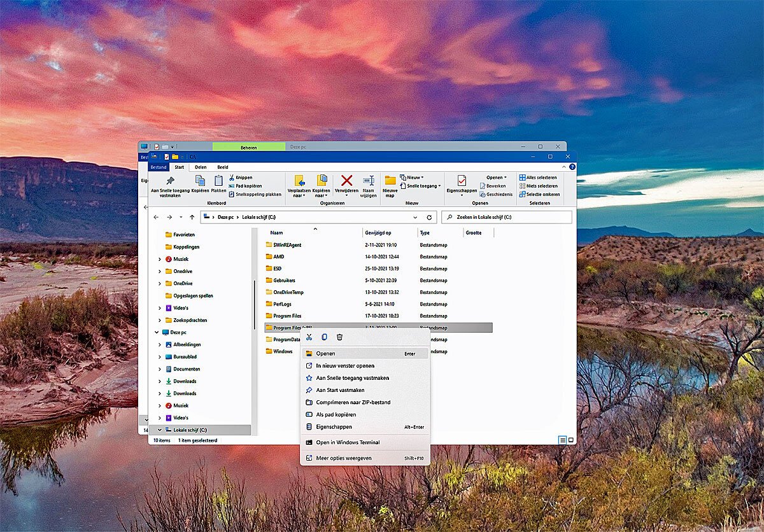The height and width of the screenshot is (532, 764).
Task: Click the navigation pane vertical scrollbar
Action: [254, 298]
